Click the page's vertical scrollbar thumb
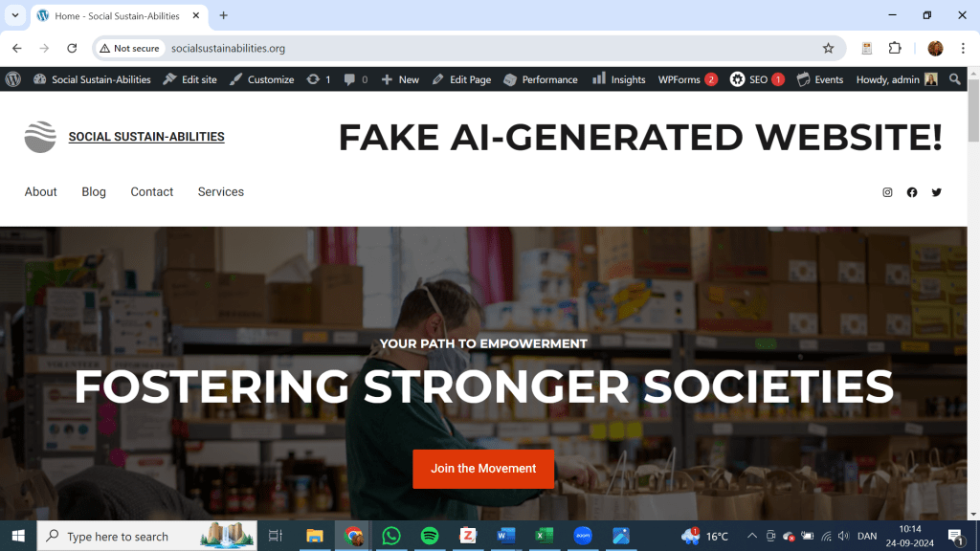980x551 pixels. (x=973, y=110)
